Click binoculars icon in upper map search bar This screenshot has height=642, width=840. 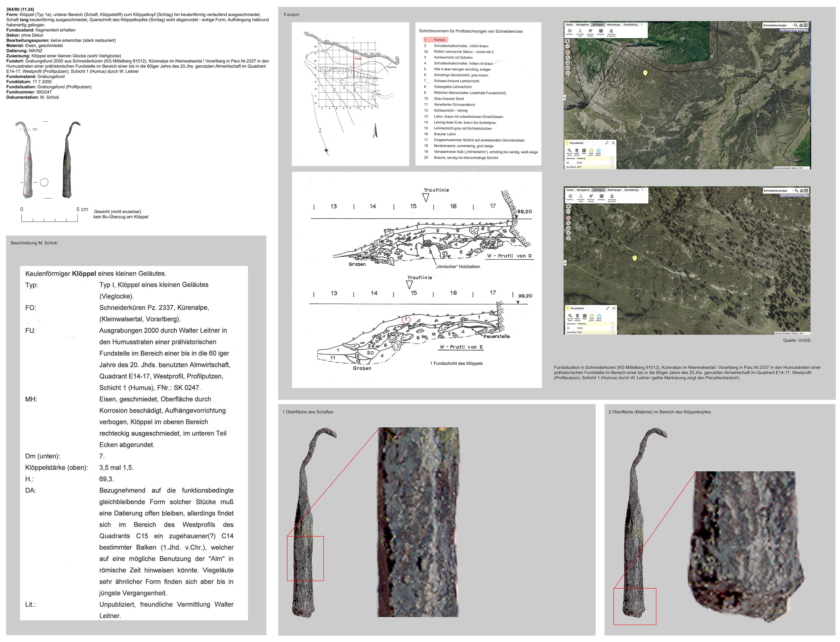(x=801, y=25)
